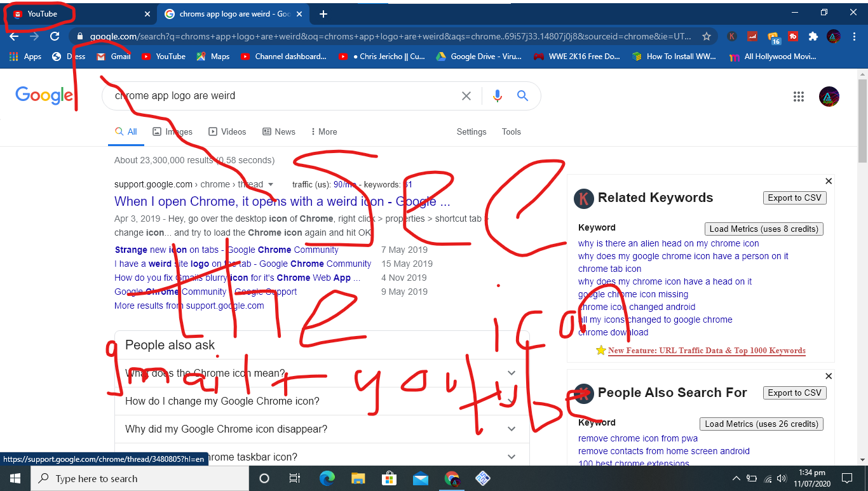868x491 pixels.
Task: Open the WWE 2K16 Free Download bookmark
Action: pyautogui.click(x=576, y=57)
